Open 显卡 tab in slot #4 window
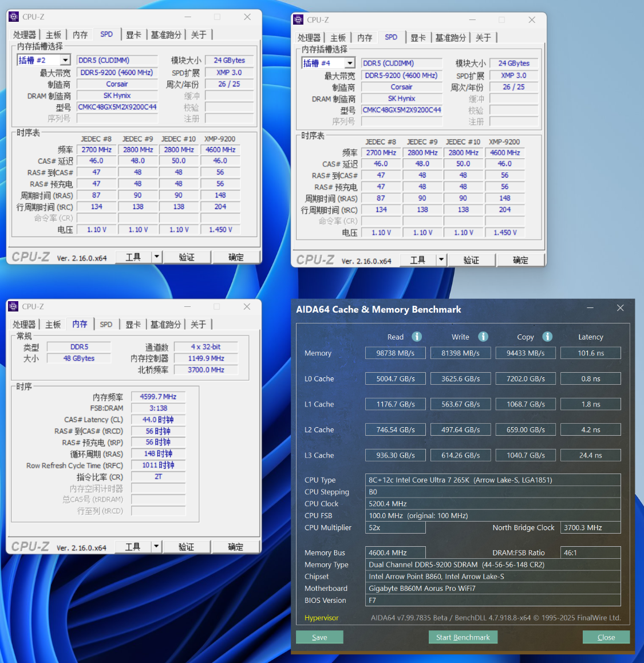The width and height of the screenshot is (644, 663). click(x=418, y=38)
